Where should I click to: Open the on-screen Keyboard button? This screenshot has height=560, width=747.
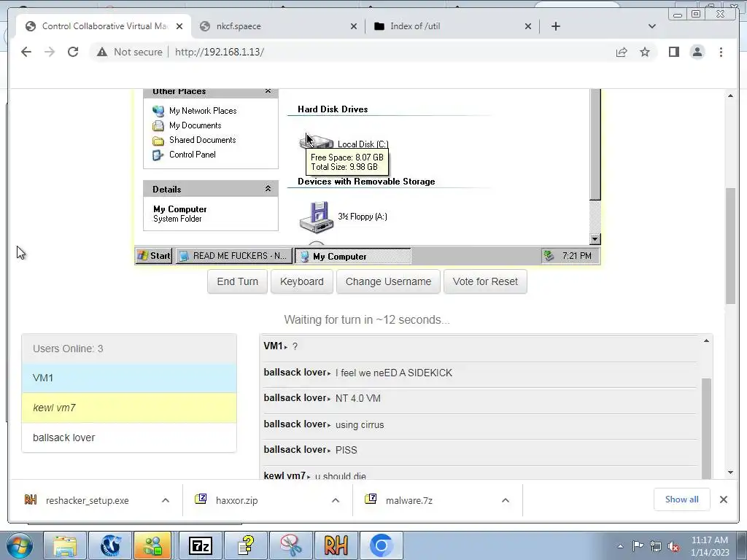tap(301, 281)
